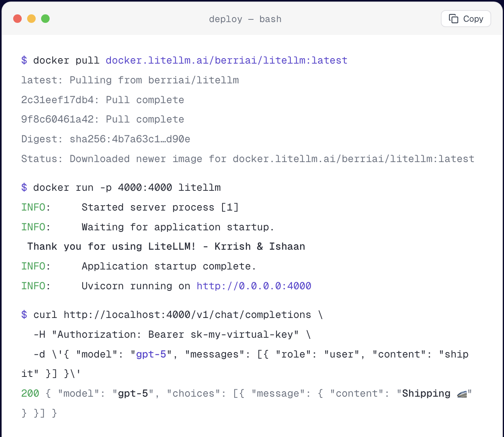
Task: Click the bullet train emoji in the response
Action: coord(462,394)
